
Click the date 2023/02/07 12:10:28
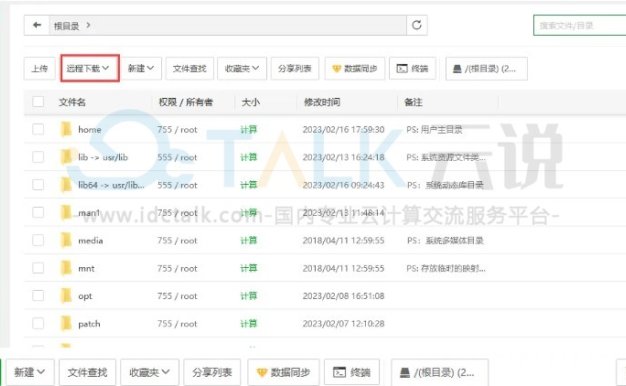pyautogui.click(x=343, y=323)
